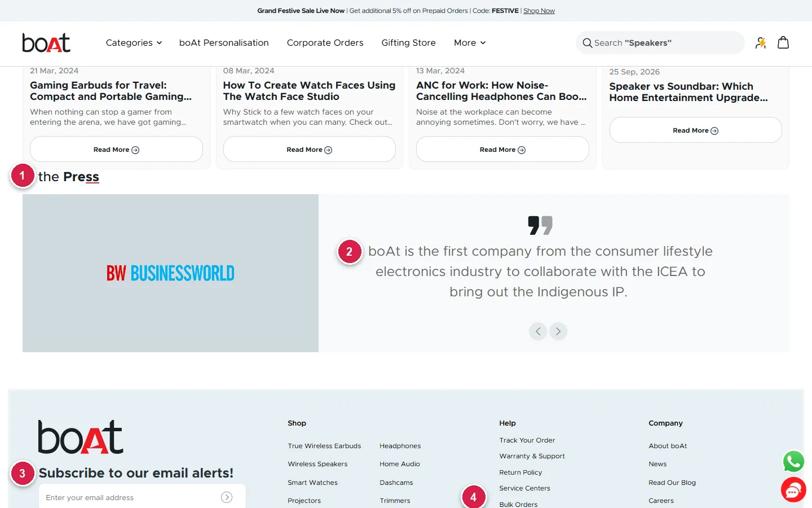The image size is (812, 508).
Task: Click the '25 Sep, 2026' article date
Action: coord(634,72)
